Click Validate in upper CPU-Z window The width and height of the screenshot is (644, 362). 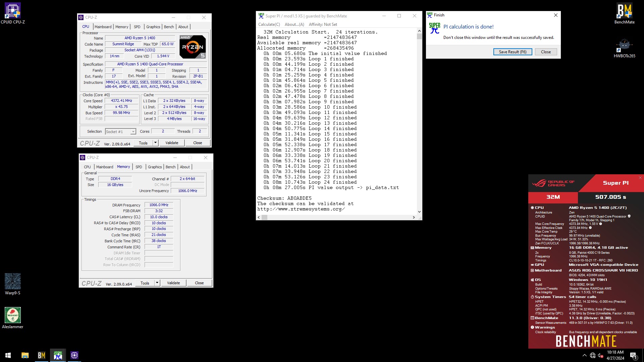172,143
